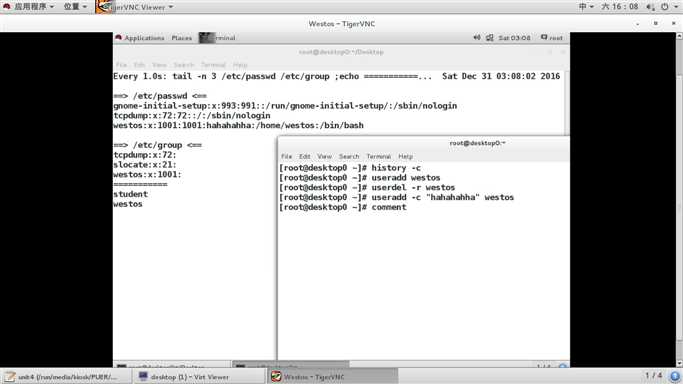Open File menu in front terminal
683x384 pixels.
pos(286,156)
